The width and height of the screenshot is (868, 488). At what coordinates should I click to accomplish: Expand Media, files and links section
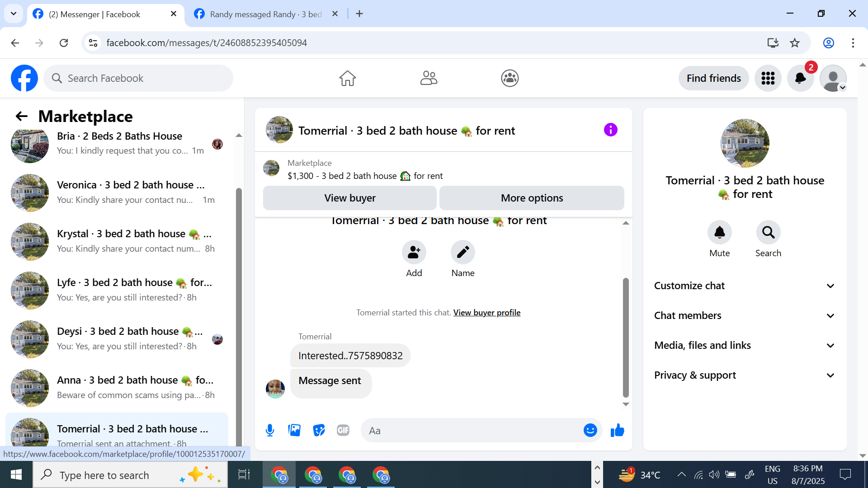pyautogui.click(x=745, y=346)
